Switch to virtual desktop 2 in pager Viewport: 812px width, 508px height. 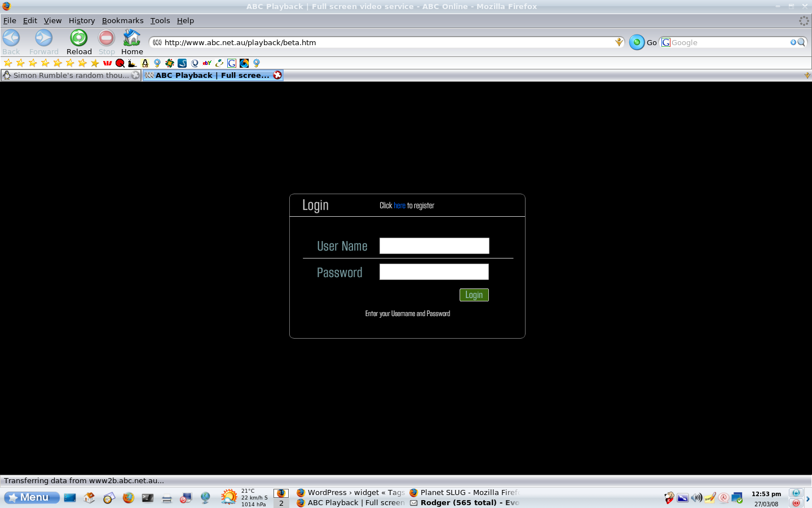tap(281, 503)
